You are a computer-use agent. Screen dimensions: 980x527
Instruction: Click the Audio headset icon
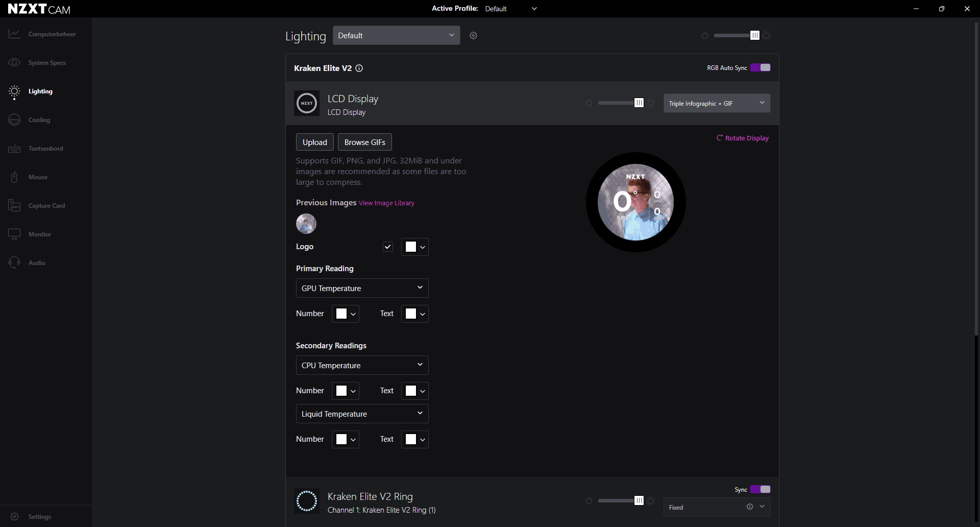(x=14, y=262)
